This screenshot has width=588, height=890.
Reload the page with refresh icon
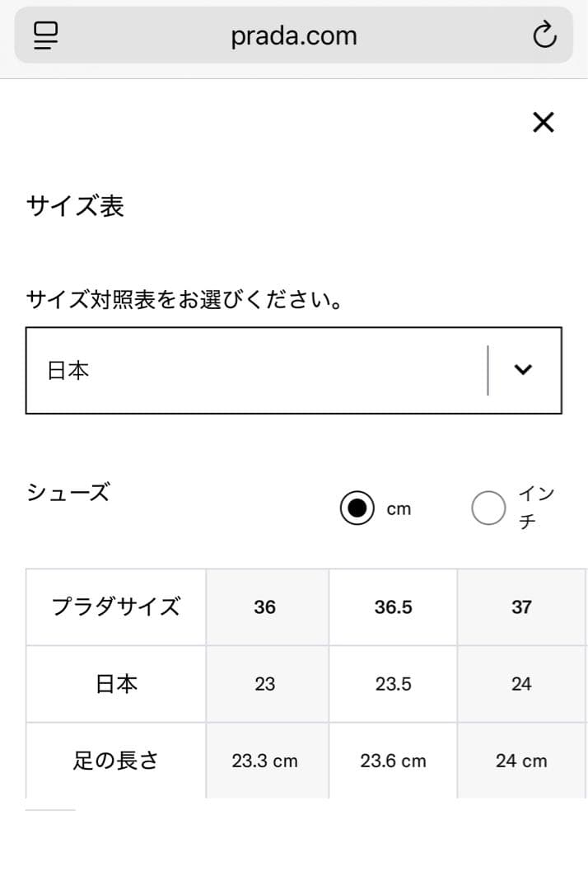[544, 35]
